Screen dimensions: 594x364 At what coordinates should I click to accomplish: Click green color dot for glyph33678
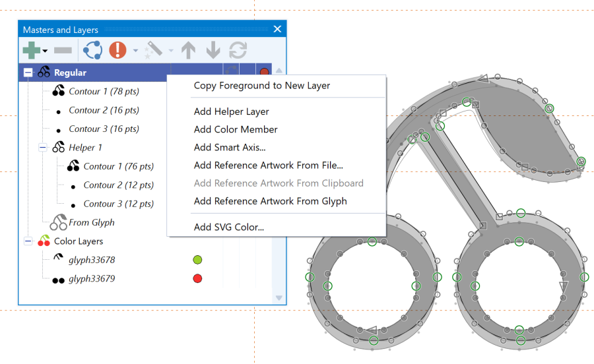pos(197,260)
